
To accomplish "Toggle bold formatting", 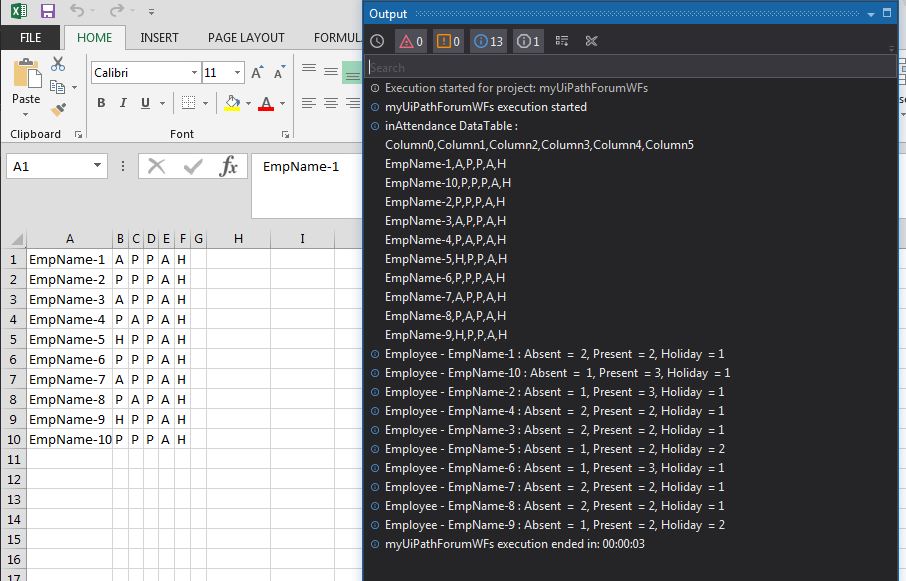I will click(x=101, y=103).
